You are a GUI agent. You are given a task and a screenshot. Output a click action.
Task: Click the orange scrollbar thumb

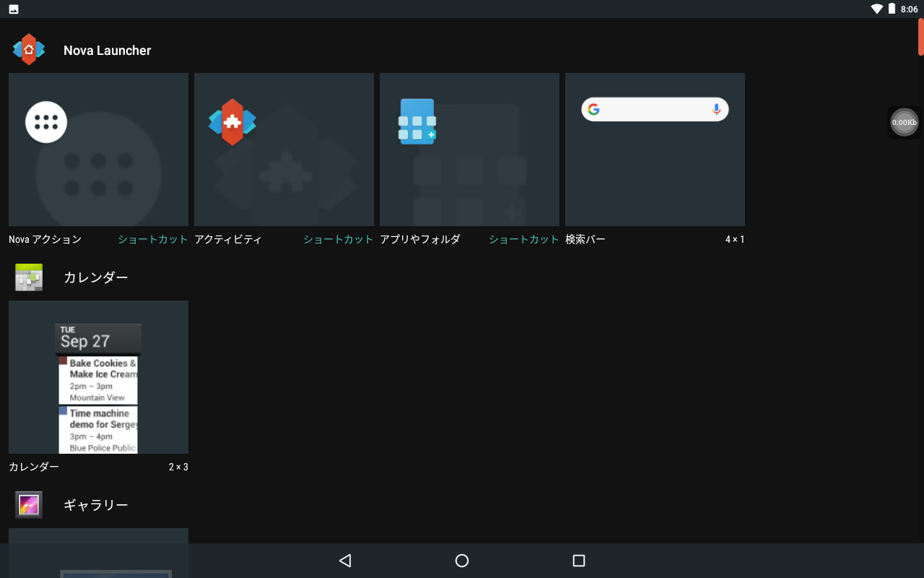(x=921, y=37)
